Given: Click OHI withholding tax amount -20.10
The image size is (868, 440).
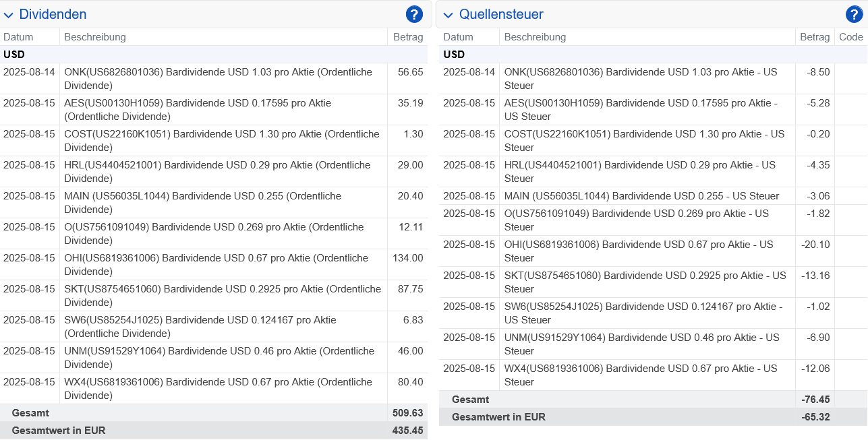Looking at the screenshot, I should (x=815, y=245).
